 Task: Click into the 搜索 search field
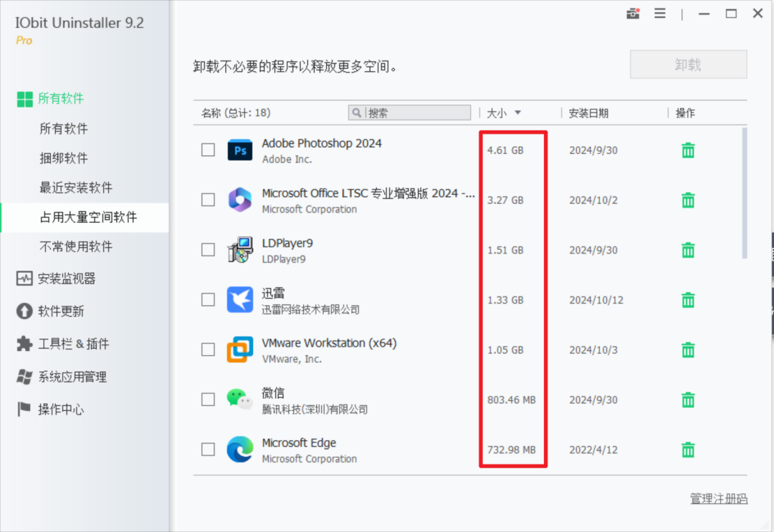409,113
